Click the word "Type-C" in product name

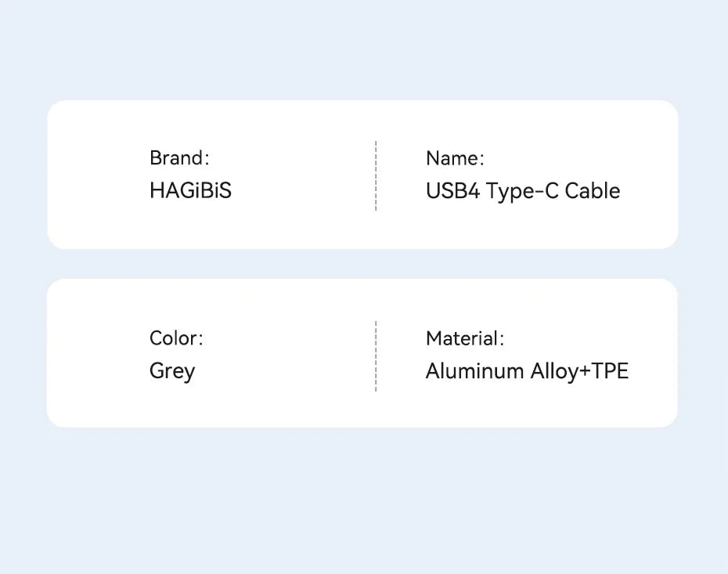[522, 192]
